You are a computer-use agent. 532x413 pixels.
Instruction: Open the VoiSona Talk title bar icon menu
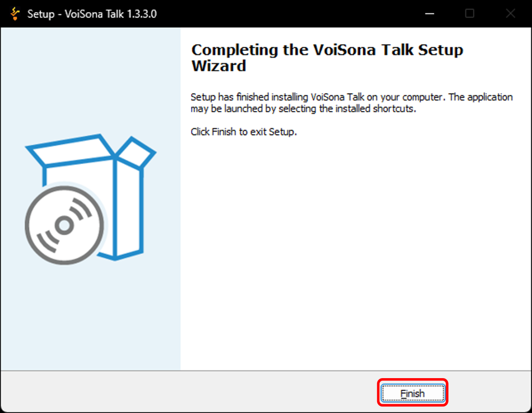pos(15,14)
